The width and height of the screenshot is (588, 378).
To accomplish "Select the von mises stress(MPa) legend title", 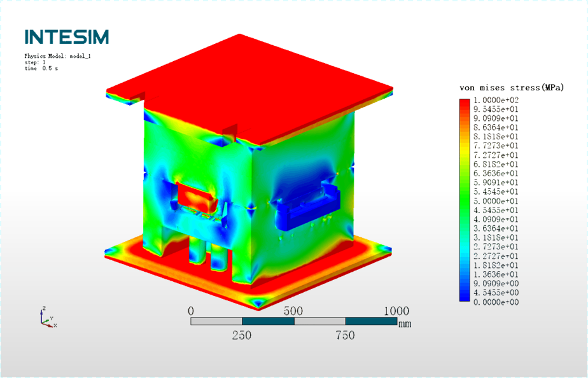I will pos(512,88).
